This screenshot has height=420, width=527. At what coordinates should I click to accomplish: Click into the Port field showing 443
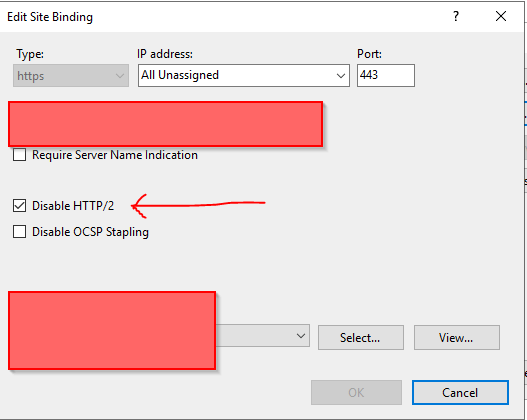pyautogui.click(x=386, y=75)
